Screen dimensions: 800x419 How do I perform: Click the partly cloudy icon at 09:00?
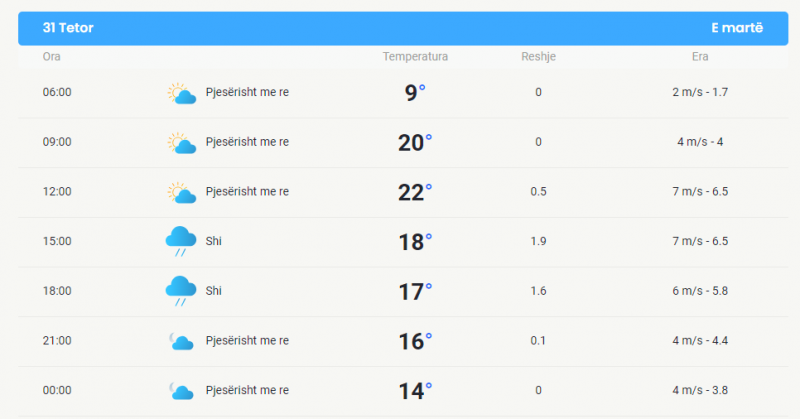(182, 143)
